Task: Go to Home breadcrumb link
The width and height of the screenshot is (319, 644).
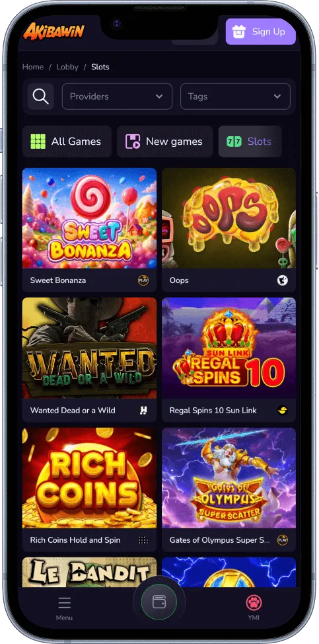Action: (33, 67)
